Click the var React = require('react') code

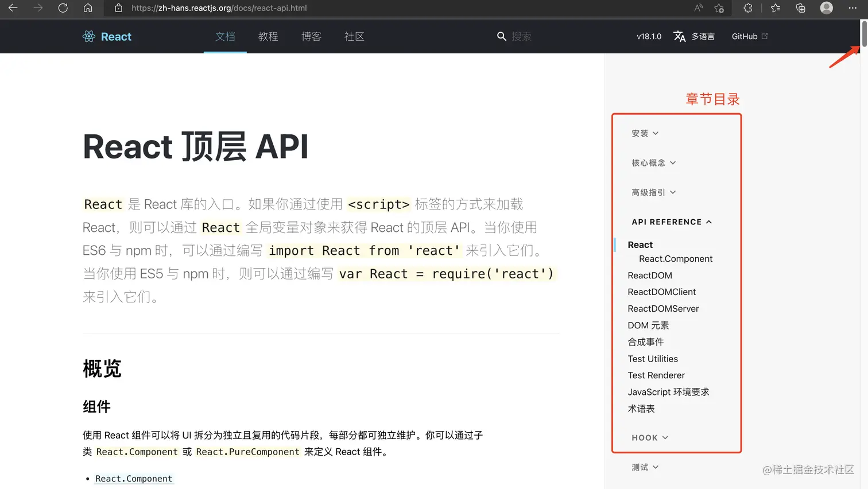446,274
